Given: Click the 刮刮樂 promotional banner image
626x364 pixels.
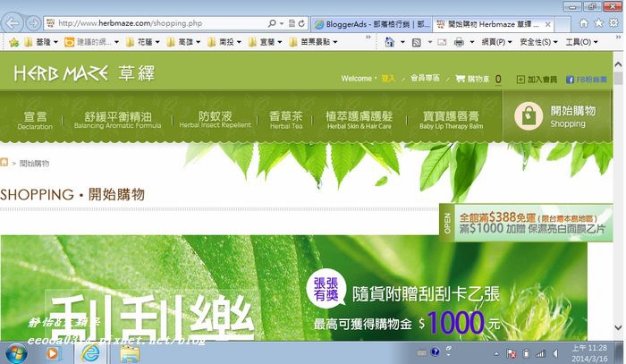Looking at the screenshot, I should click(294, 288).
